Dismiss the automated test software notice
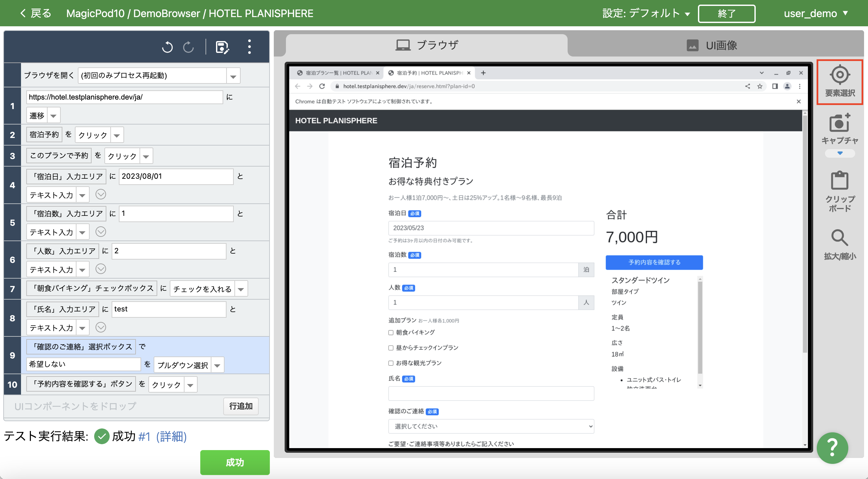This screenshot has height=479, width=868. point(798,102)
